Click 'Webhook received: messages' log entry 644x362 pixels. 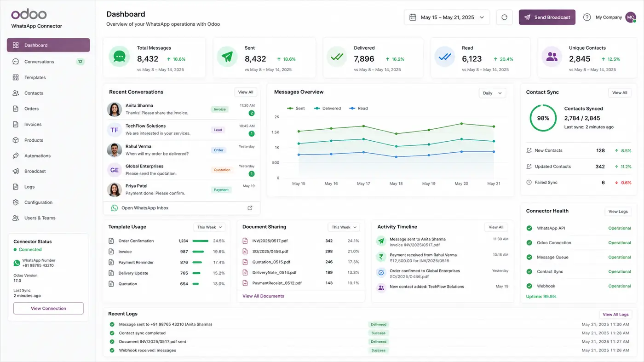pos(148,351)
